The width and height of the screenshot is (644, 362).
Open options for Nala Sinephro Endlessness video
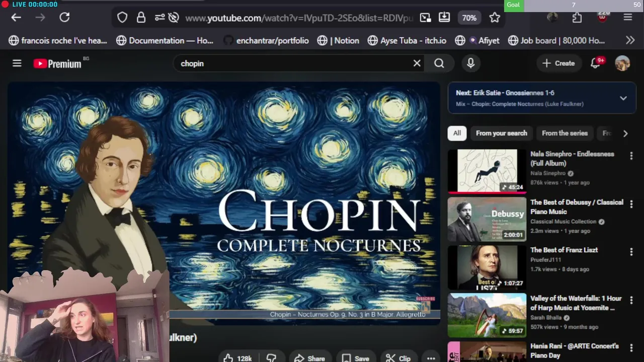pos(631,156)
